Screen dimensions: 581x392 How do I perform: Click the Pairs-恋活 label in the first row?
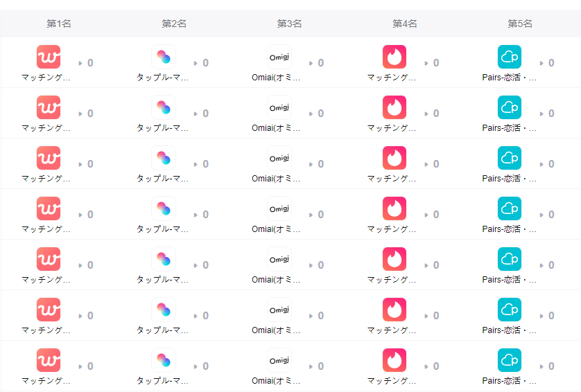(x=509, y=78)
